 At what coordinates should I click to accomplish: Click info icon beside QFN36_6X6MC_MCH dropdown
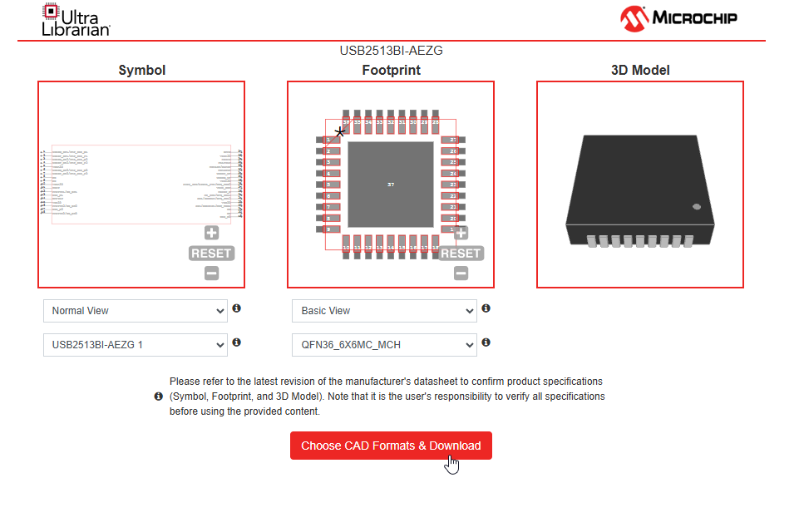[486, 342]
